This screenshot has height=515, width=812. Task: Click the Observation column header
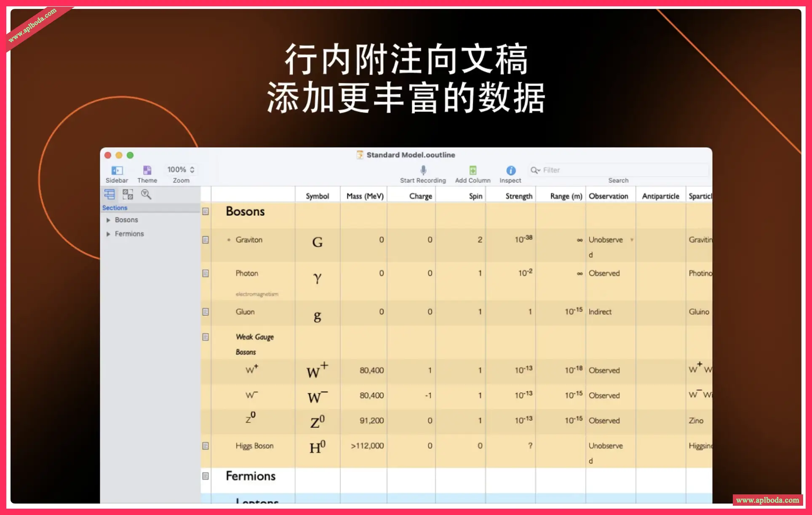pyautogui.click(x=608, y=196)
